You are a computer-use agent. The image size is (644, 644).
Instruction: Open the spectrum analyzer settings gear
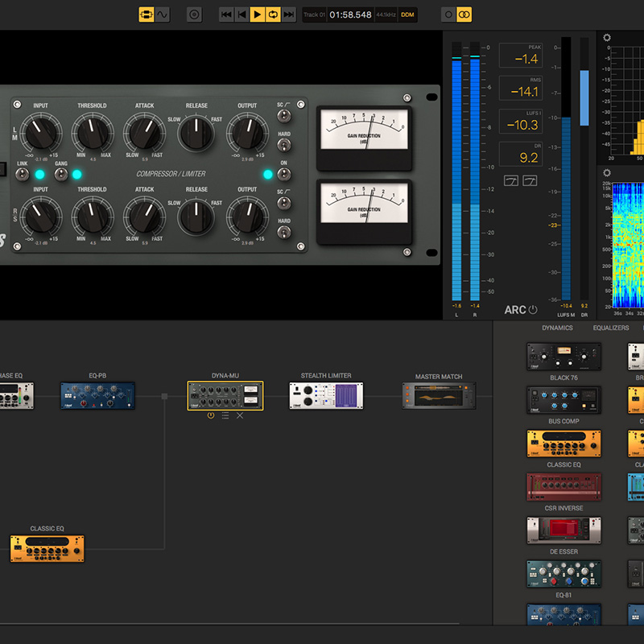coord(607,38)
